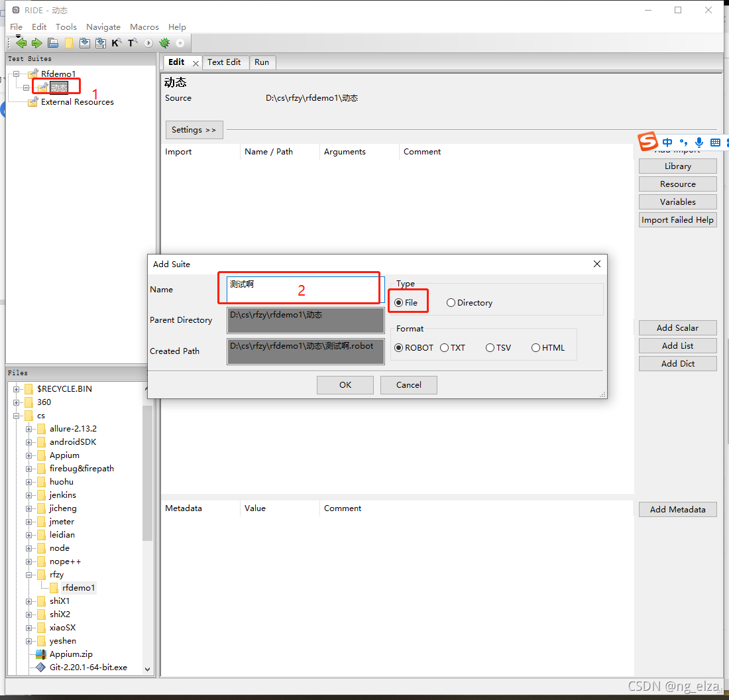Click the Library import button
Image resolution: width=729 pixels, height=700 pixels.
click(x=677, y=166)
